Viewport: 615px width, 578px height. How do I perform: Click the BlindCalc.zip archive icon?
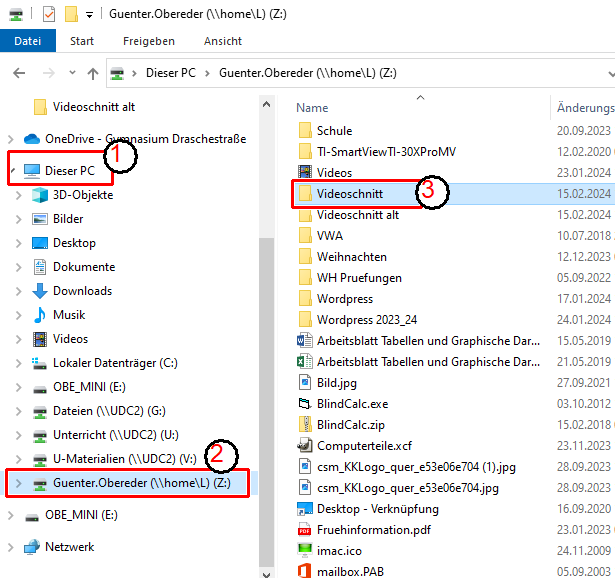305,423
